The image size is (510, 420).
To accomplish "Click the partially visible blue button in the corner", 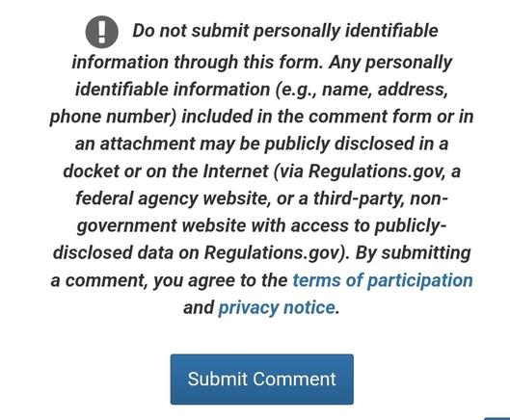I will [497, 418].
